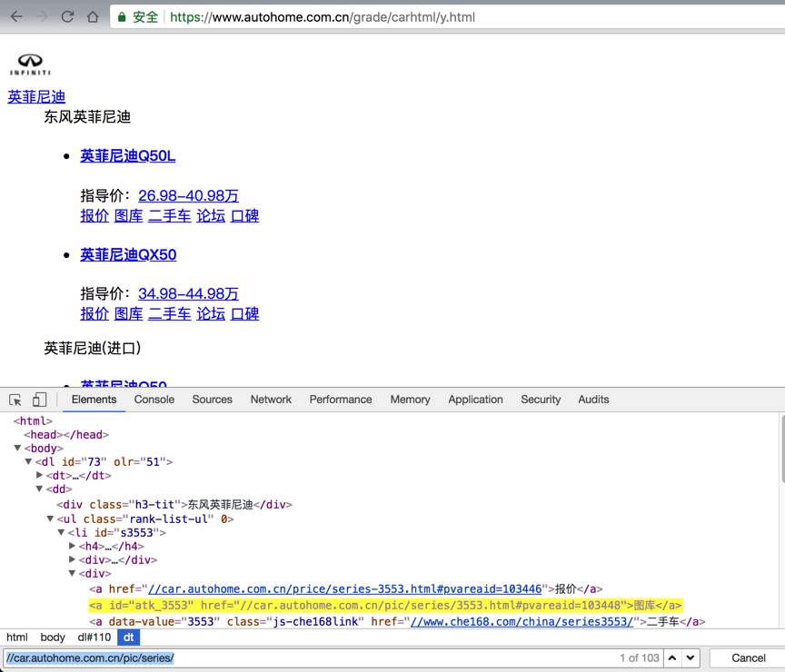This screenshot has width=785, height=672.
Task: Expand the collapsed div node under h4
Action: [x=72, y=559]
